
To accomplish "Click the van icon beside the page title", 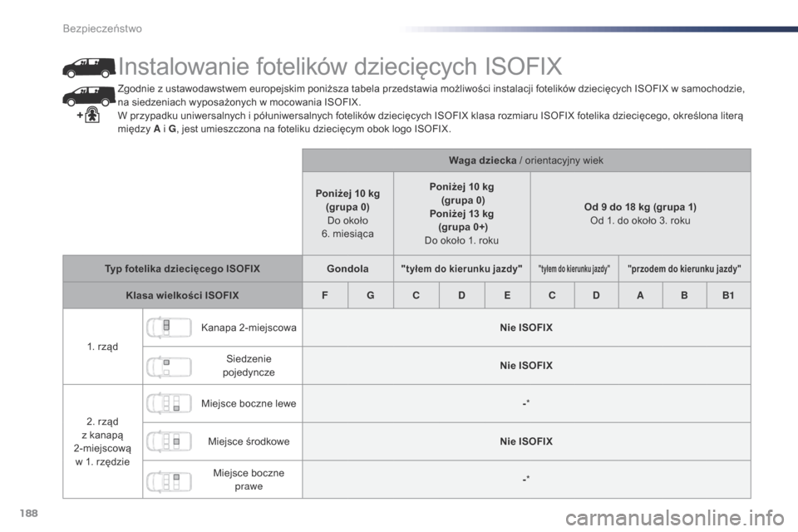I will 89,67.
